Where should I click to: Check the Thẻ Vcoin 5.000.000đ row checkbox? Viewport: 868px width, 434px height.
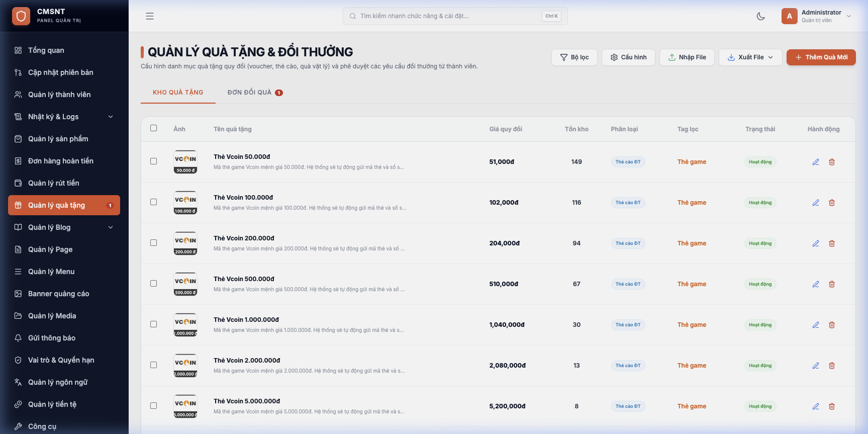(154, 406)
